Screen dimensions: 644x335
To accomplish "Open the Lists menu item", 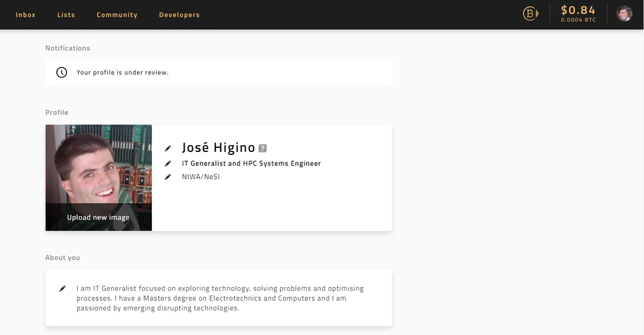I will pos(66,15).
